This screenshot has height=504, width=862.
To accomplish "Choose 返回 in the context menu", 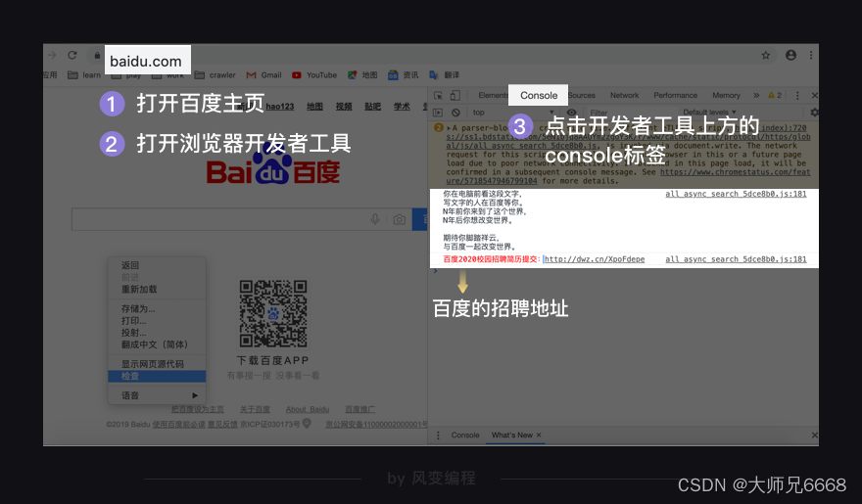I will [x=158, y=265].
